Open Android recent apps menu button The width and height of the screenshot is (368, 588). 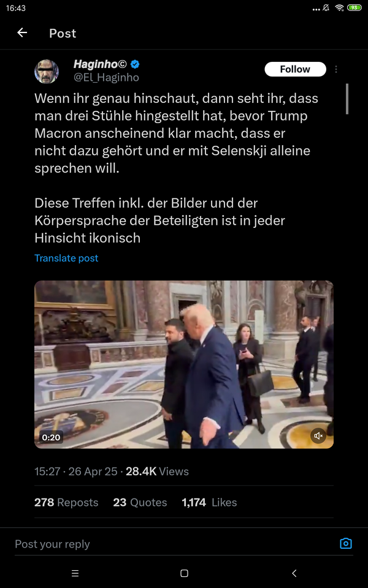pos(75,573)
